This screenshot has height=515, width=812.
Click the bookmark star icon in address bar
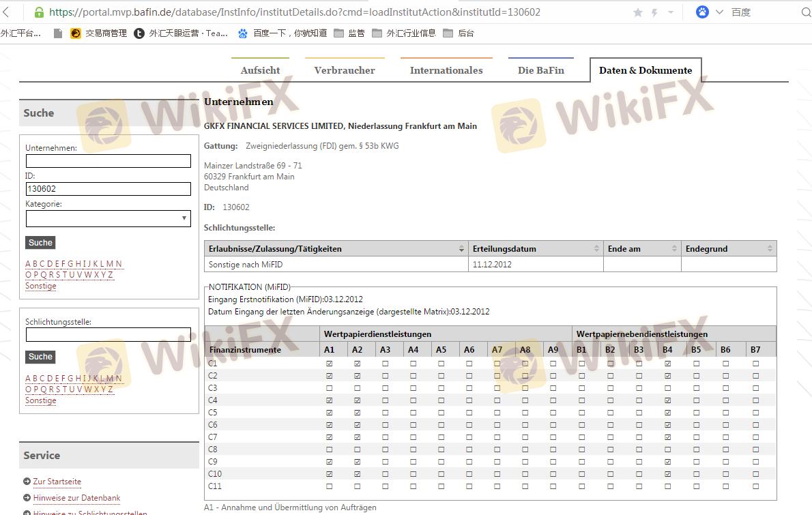pyautogui.click(x=638, y=12)
